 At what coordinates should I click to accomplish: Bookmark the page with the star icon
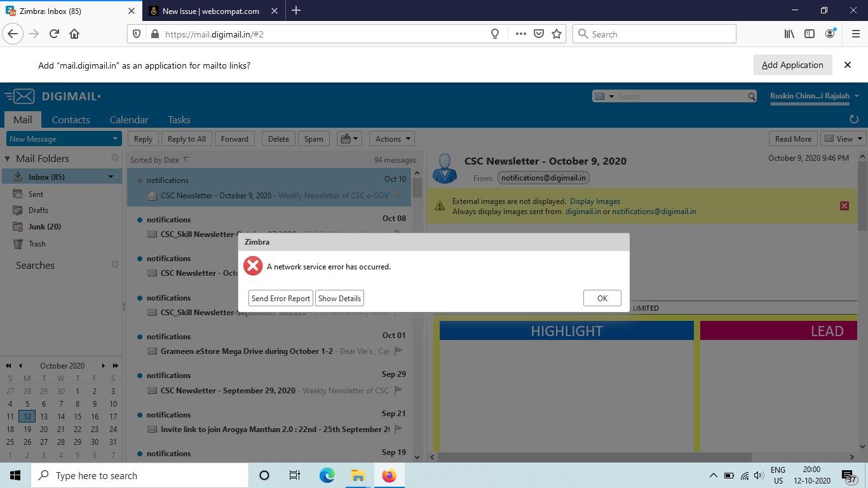(x=555, y=34)
